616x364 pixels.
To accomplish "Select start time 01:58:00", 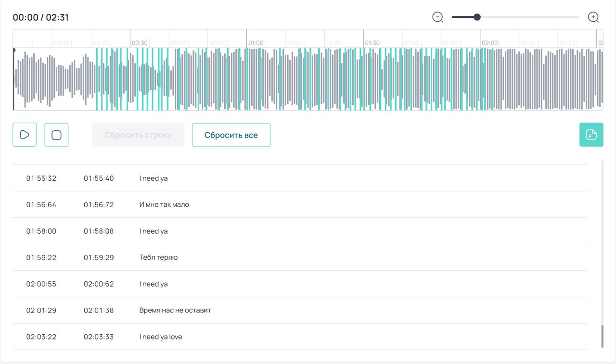I will (x=41, y=231).
